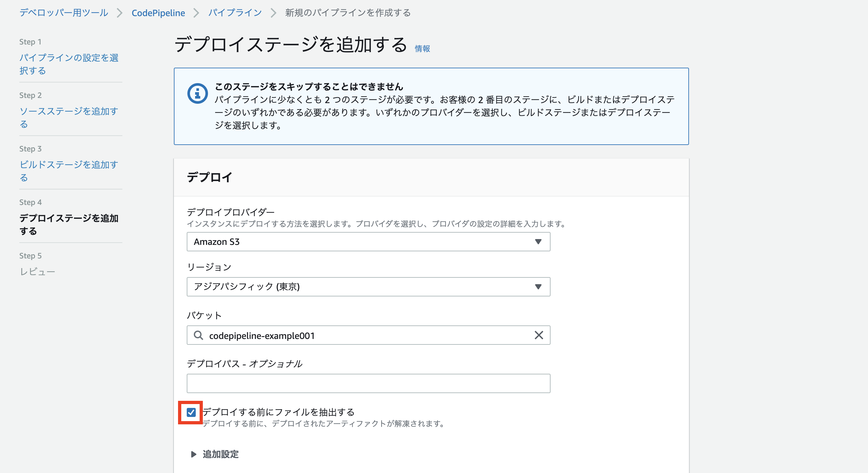Go to Step 3 ビルドステージを追加する

[x=68, y=171]
